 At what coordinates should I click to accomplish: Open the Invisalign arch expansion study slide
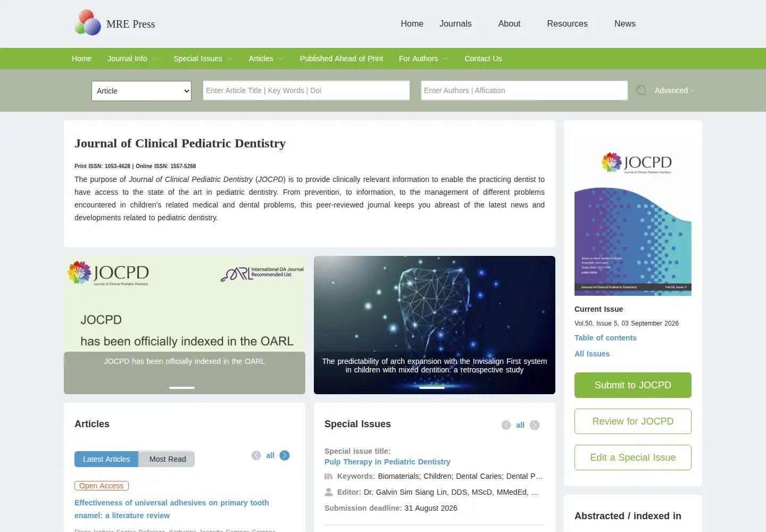coord(435,325)
